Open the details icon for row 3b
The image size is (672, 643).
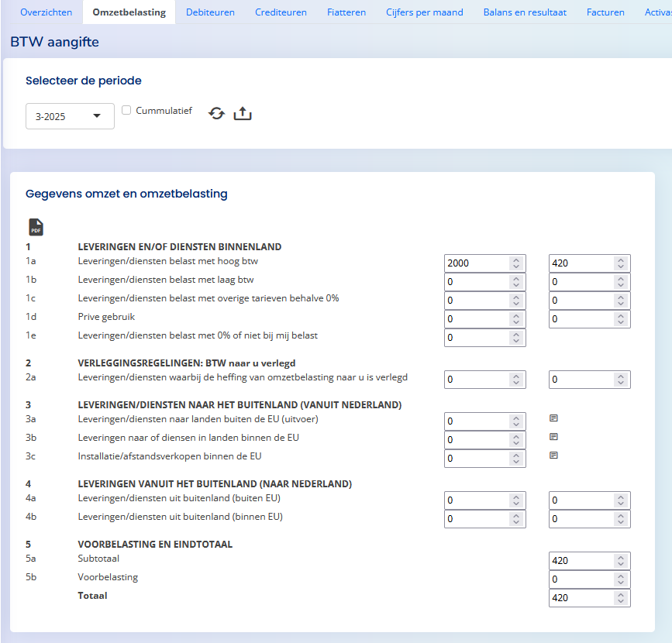(553, 437)
